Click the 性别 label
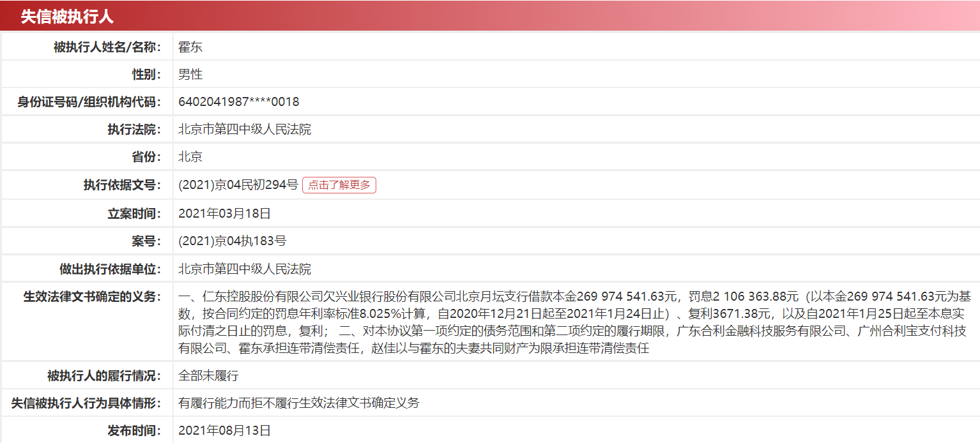980x443 pixels. 147,74
